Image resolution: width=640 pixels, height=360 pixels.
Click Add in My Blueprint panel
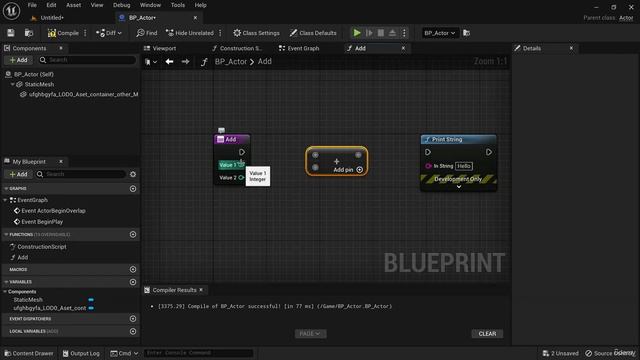click(18, 174)
